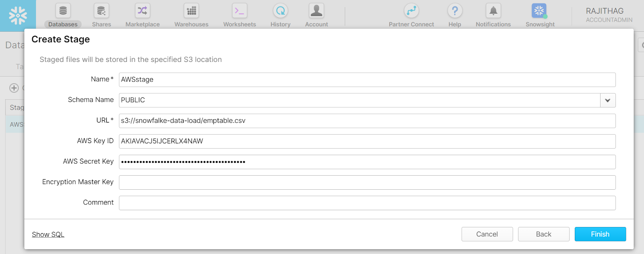This screenshot has width=644, height=254.
Task: Open the Shares icon
Action: 101,11
